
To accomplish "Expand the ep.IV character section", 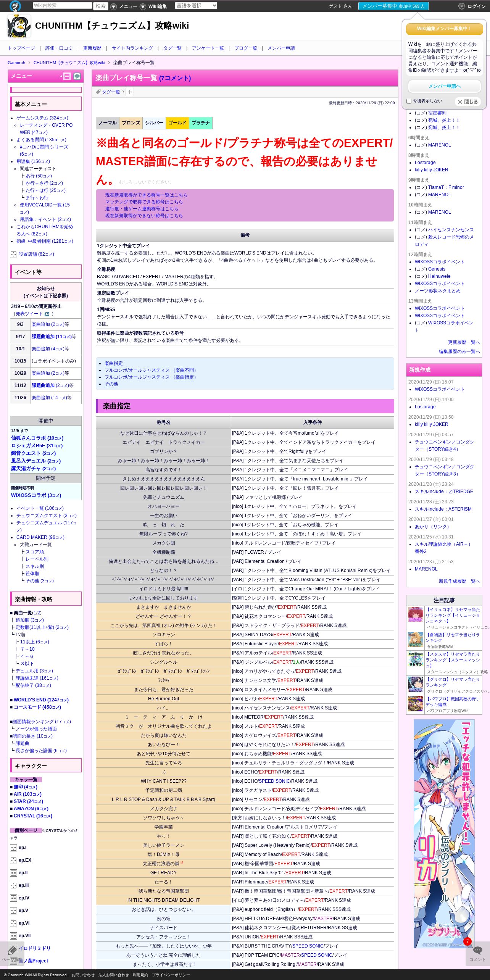I will [x=13, y=898].
